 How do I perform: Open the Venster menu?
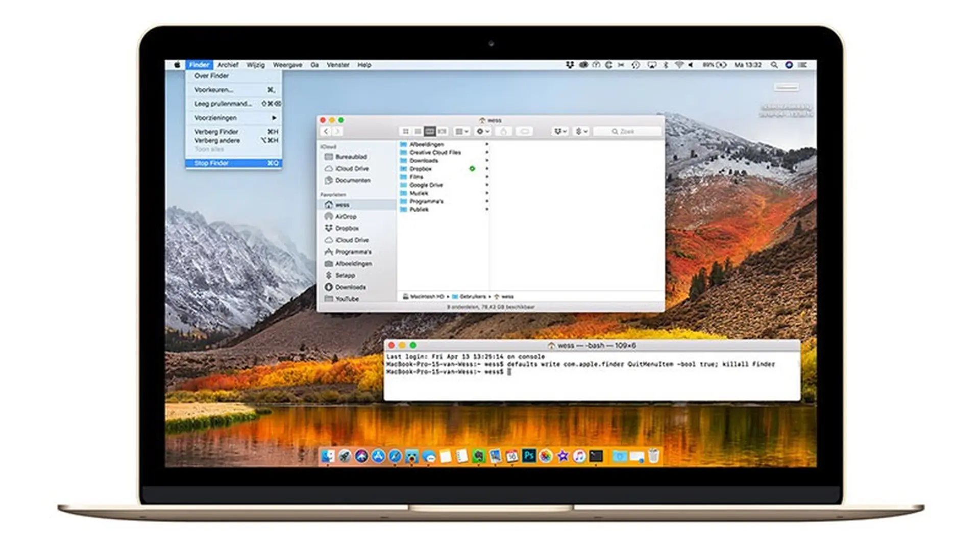point(338,65)
